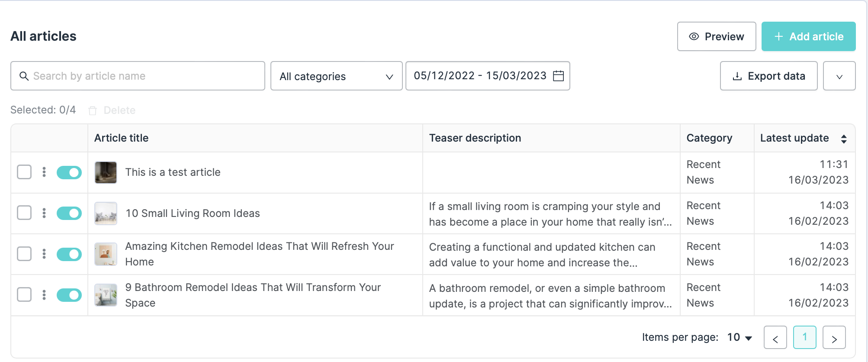This screenshot has height=362, width=868.
Task: Open the Kitchen Remodel article thumbnail
Action: 106,254
